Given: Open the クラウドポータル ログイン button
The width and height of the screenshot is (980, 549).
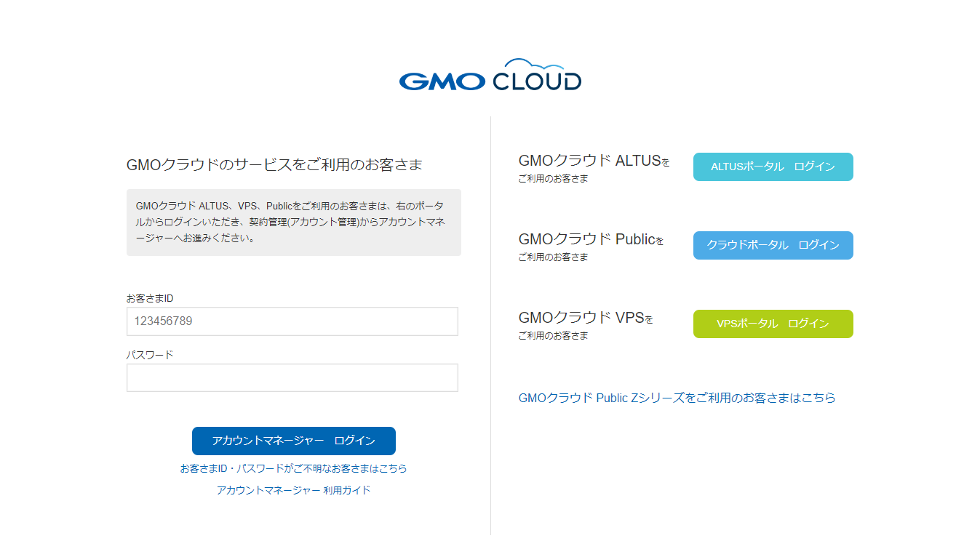Looking at the screenshot, I should (x=773, y=245).
